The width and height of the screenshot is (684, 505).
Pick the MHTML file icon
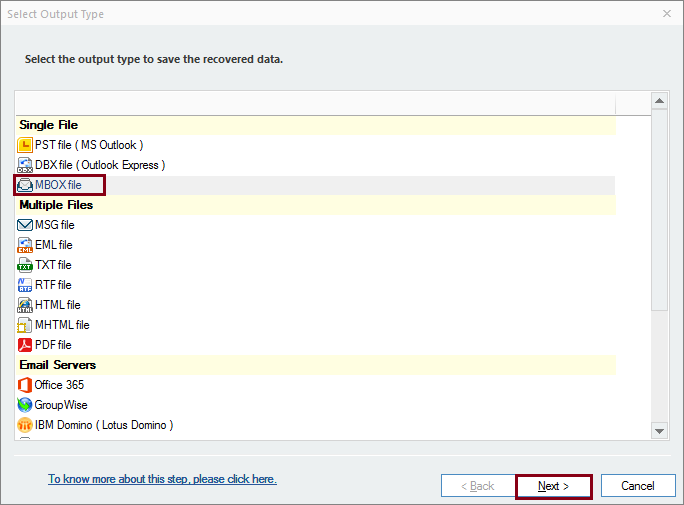[x=25, y=325]
